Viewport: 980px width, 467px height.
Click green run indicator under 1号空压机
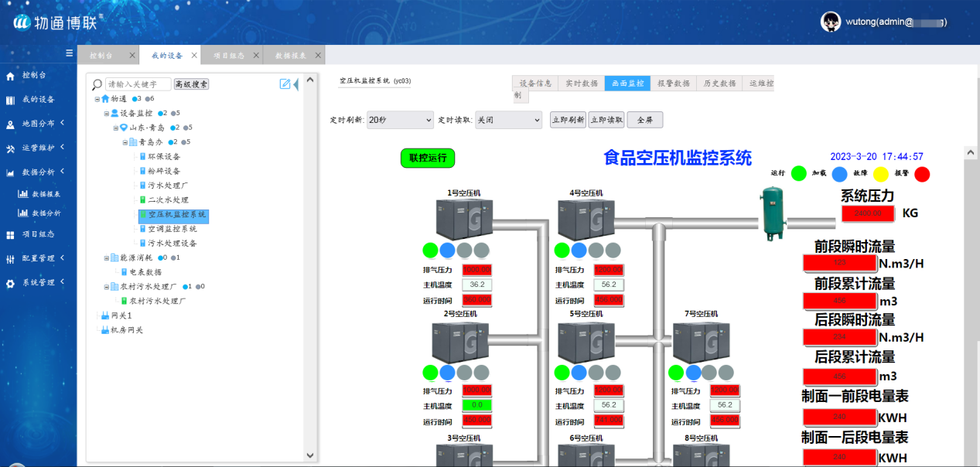430,250
